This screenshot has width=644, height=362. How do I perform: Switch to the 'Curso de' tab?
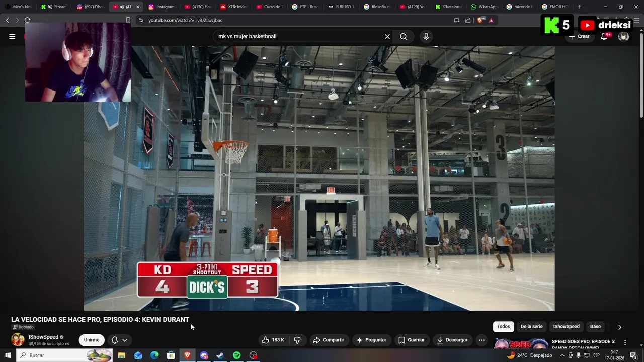point(269,7)
